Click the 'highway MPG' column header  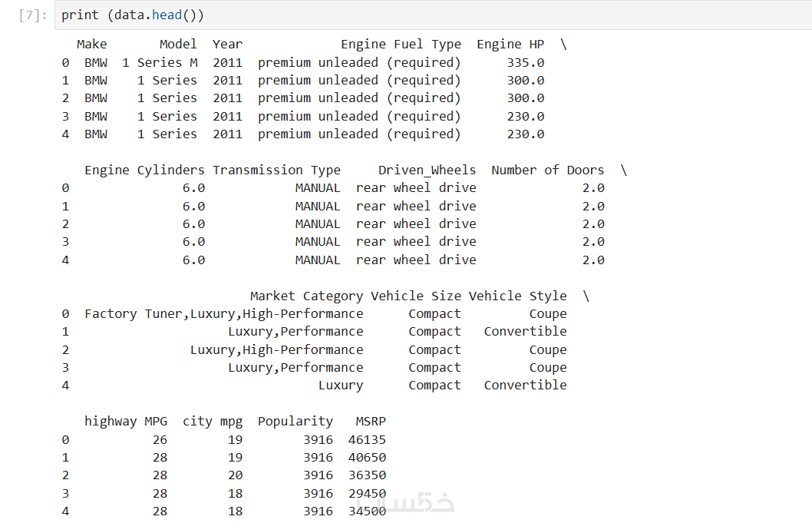pyautogui.click(x=126, y=422)
